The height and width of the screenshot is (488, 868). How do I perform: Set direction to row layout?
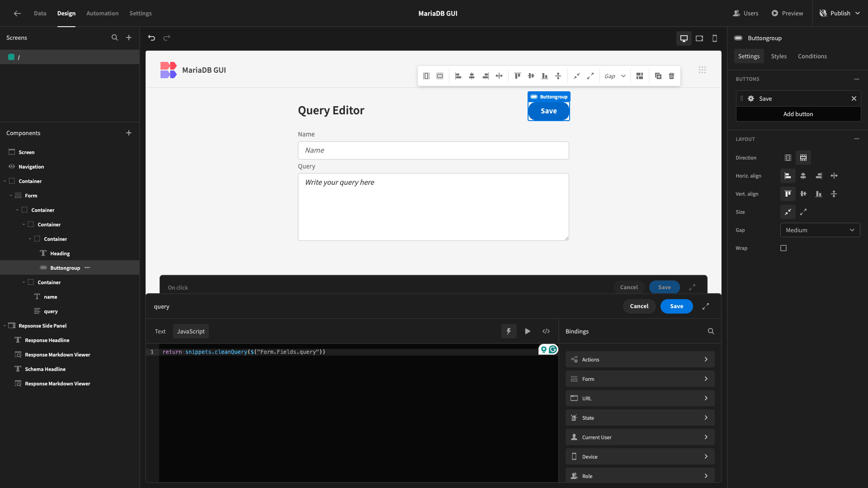(803, 158)
